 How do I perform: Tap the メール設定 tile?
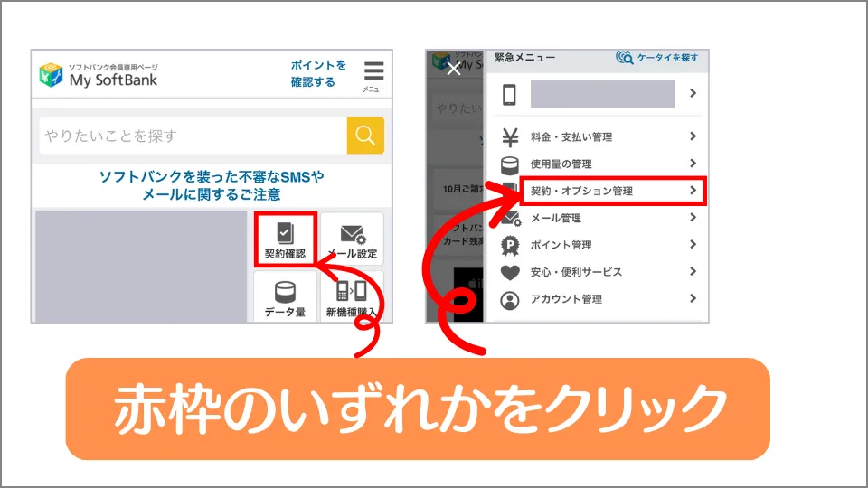click(352, 239)
